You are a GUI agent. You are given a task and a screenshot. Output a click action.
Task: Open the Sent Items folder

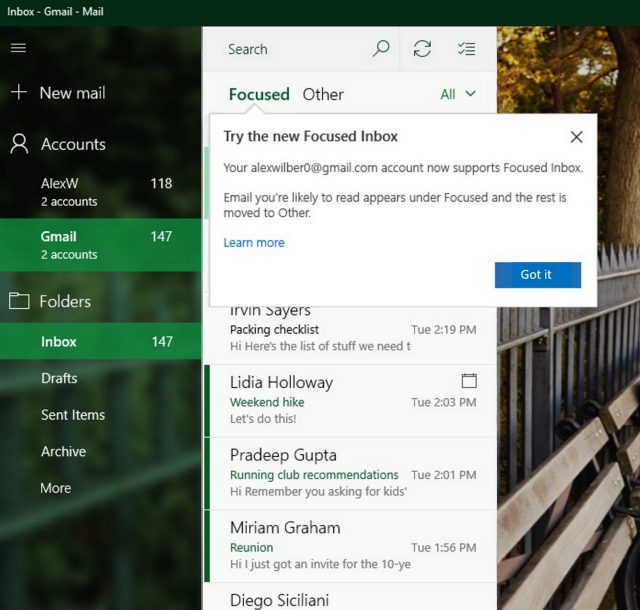100,415
